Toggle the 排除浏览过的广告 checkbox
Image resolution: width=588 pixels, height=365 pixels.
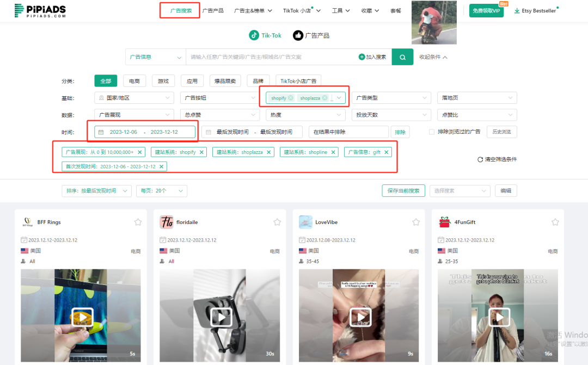pos(432,132)
